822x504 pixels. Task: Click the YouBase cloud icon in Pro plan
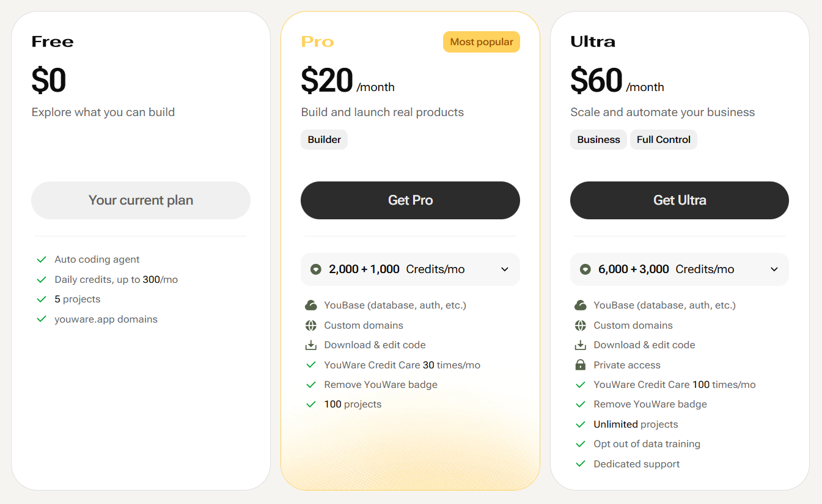tap(311, 305)
